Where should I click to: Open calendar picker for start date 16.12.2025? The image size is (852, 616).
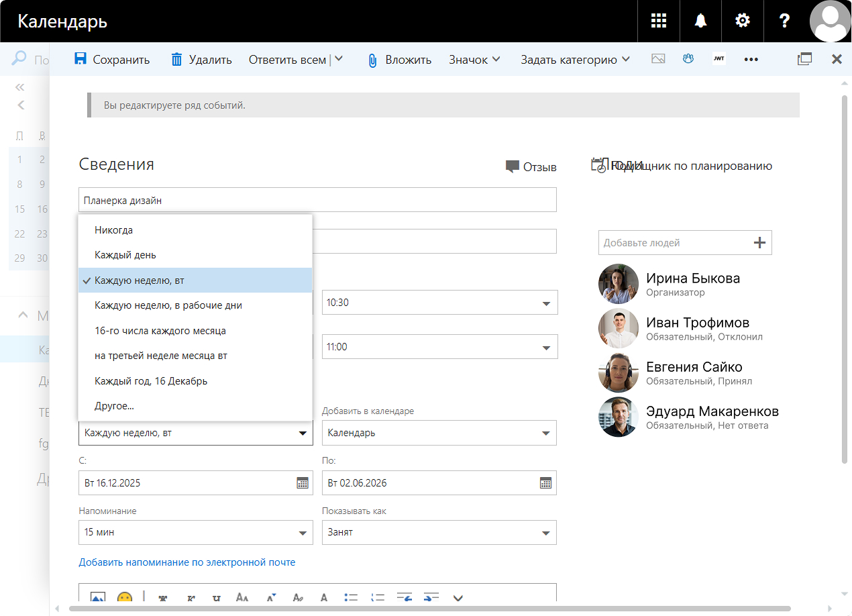[x=302, y=483]
